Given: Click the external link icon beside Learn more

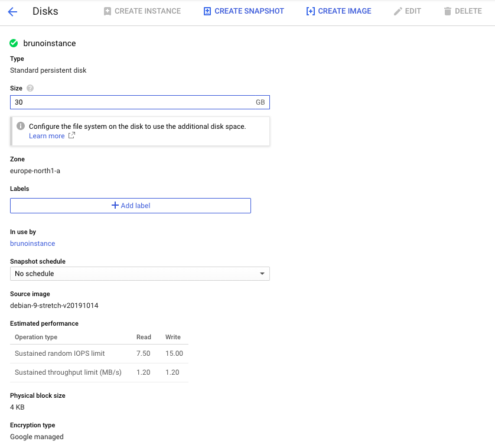Looking at the screenshot, I should 71,136.
